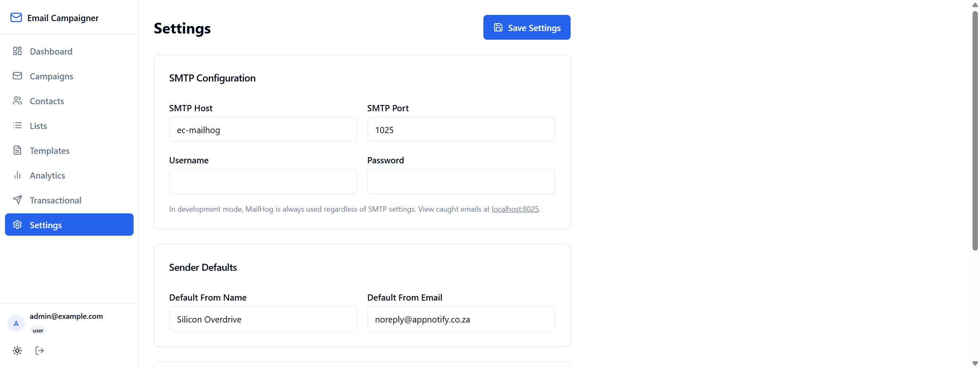Screen dimensions: 980x368
Task: Click the page scrollbar down arrow
Action: tap(975, 363)
